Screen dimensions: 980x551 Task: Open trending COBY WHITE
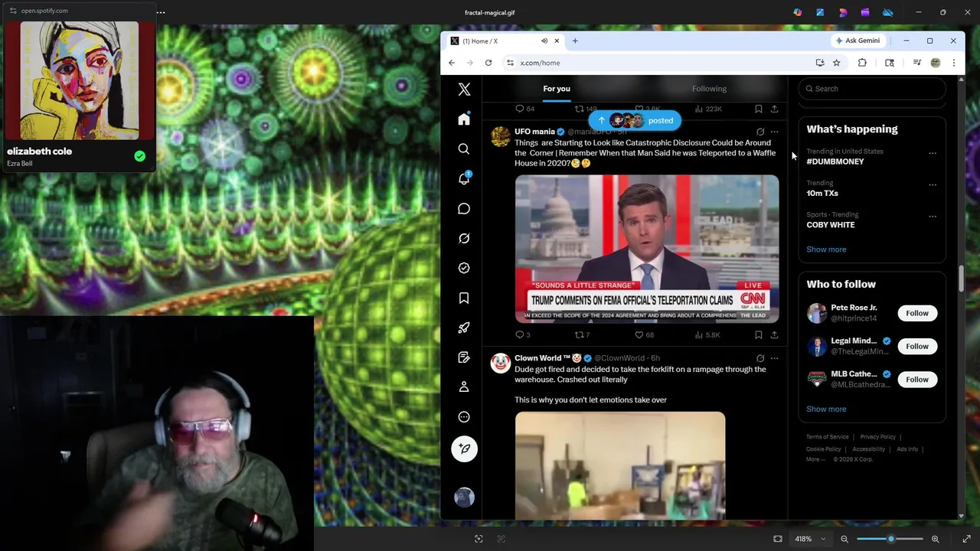pyautogui.click(x=831, y=225)
